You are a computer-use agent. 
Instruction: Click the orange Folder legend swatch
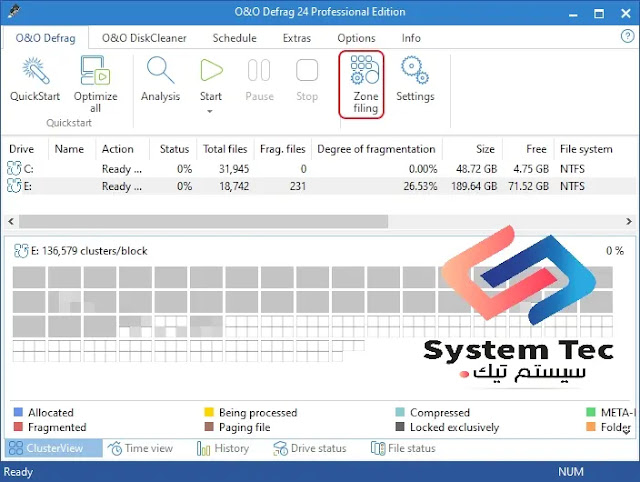pos(591,426)
